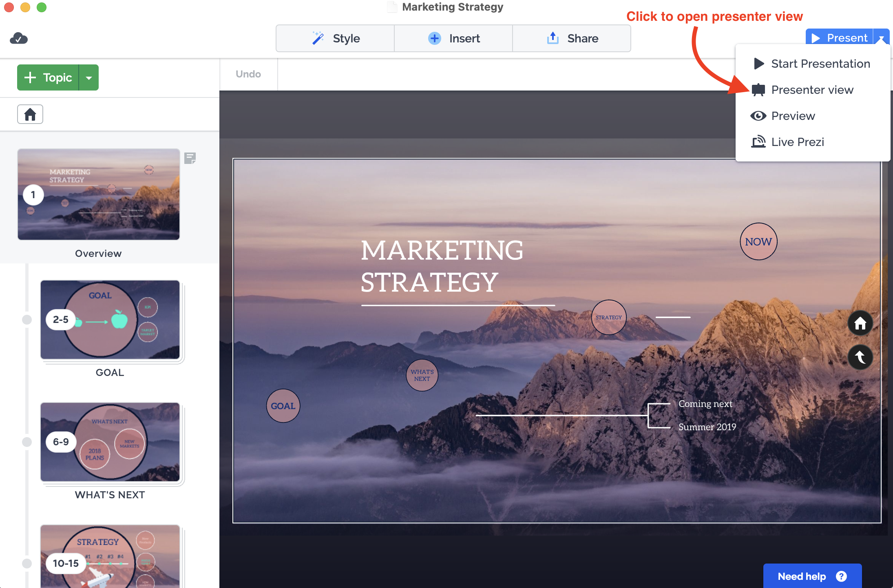Click the home button on canvas
893x588 pixels.
pos(860,323)
